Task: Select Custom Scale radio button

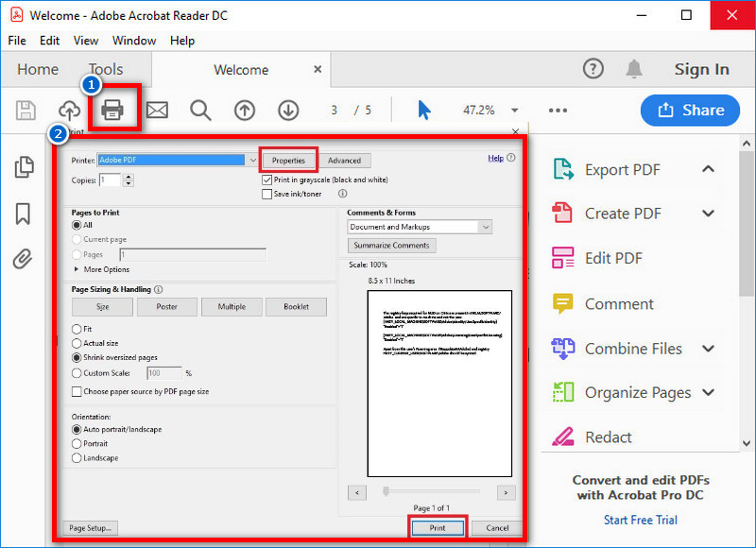Action: tap(77, 373)
